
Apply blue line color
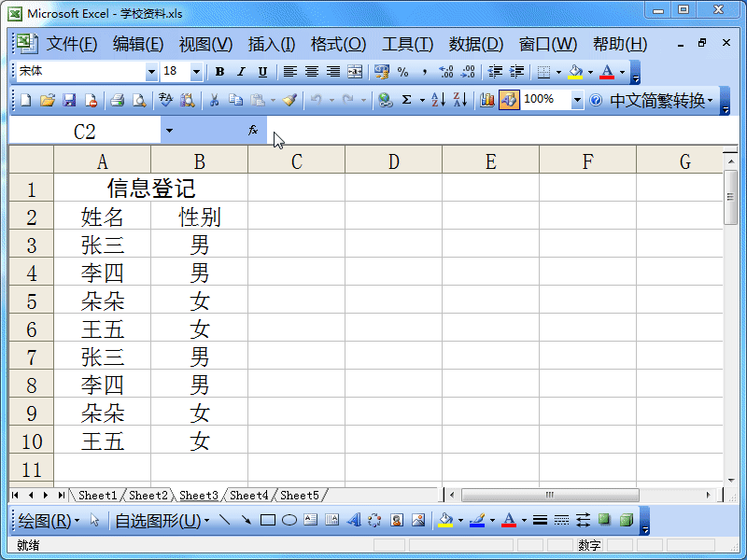(x=477, y=520)
